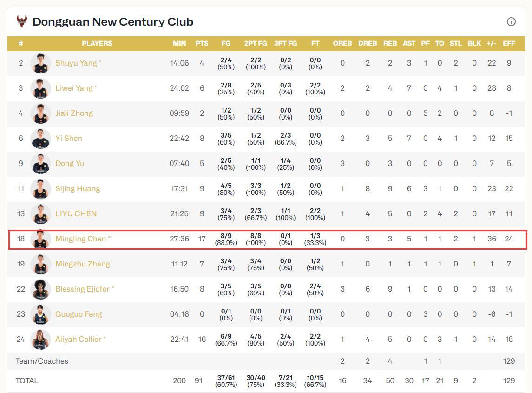Open Shuyu Yang's player photo

point(40,63)
